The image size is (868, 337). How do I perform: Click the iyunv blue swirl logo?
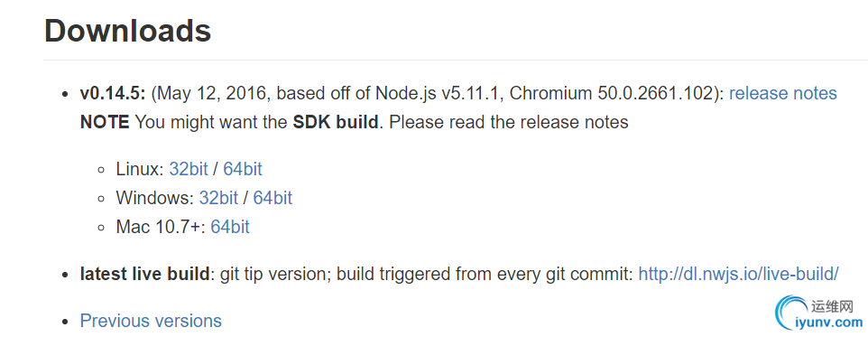(x=791, y=314)
